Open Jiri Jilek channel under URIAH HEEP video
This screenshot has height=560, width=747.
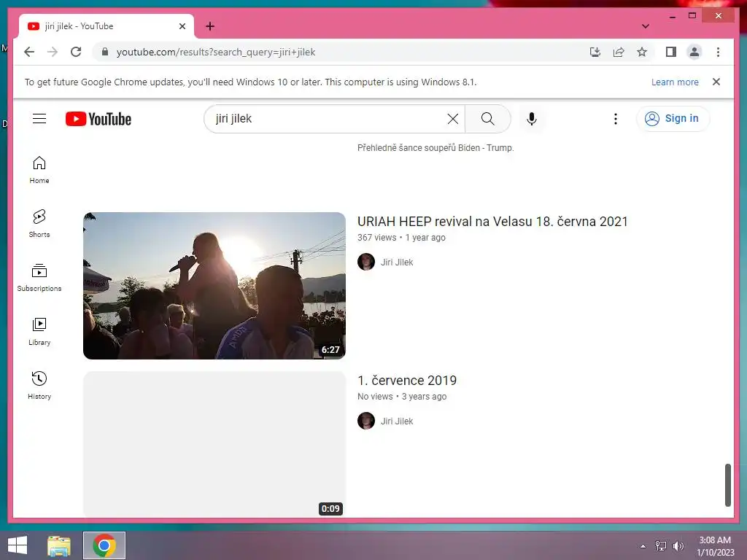pos(397,262)
